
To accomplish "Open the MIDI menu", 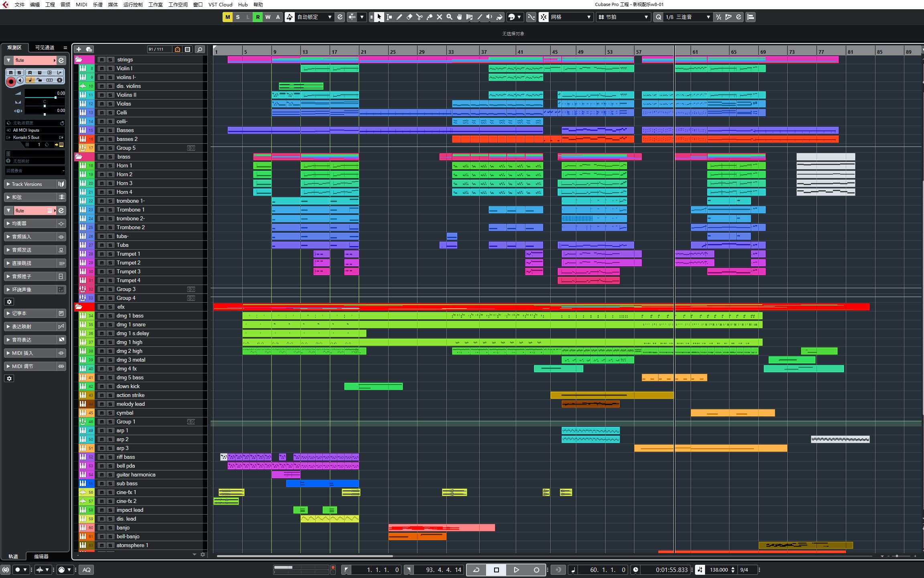I will click(x=81, y=5).
